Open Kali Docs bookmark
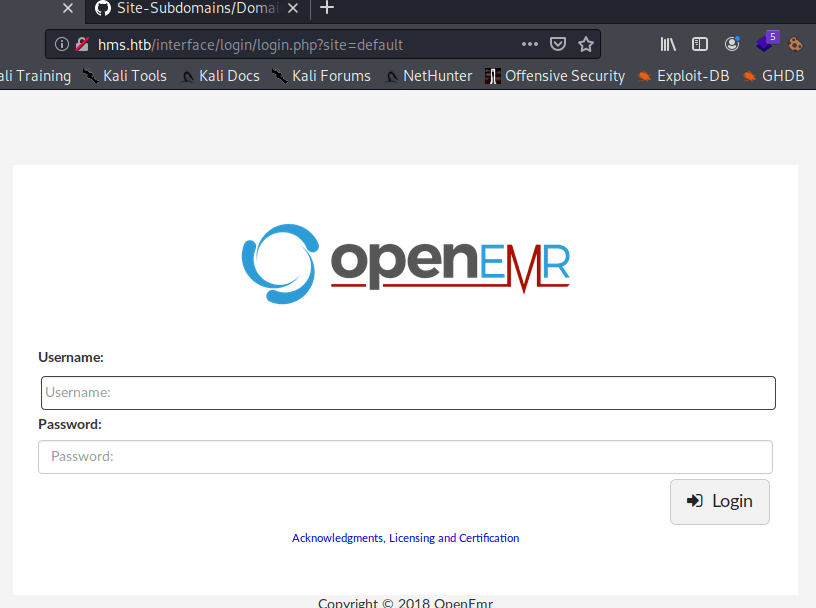This screenshot has width=816, height=608. coord(220,76)
